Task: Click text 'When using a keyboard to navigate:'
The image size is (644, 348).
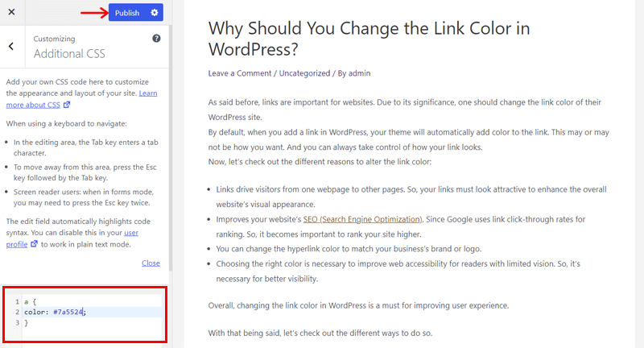Action: pyautogui.click(x=67, y=124)
